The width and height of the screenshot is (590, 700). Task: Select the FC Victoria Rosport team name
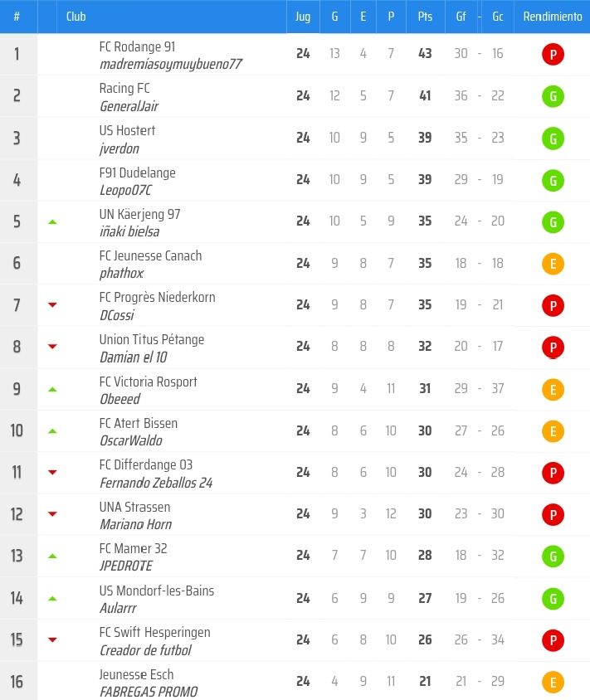[148, 382]
